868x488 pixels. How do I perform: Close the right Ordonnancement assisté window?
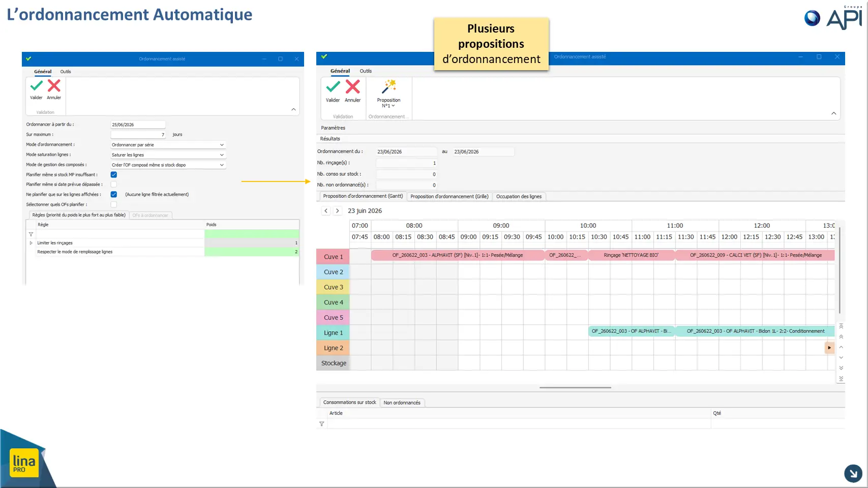pos(837,57)
